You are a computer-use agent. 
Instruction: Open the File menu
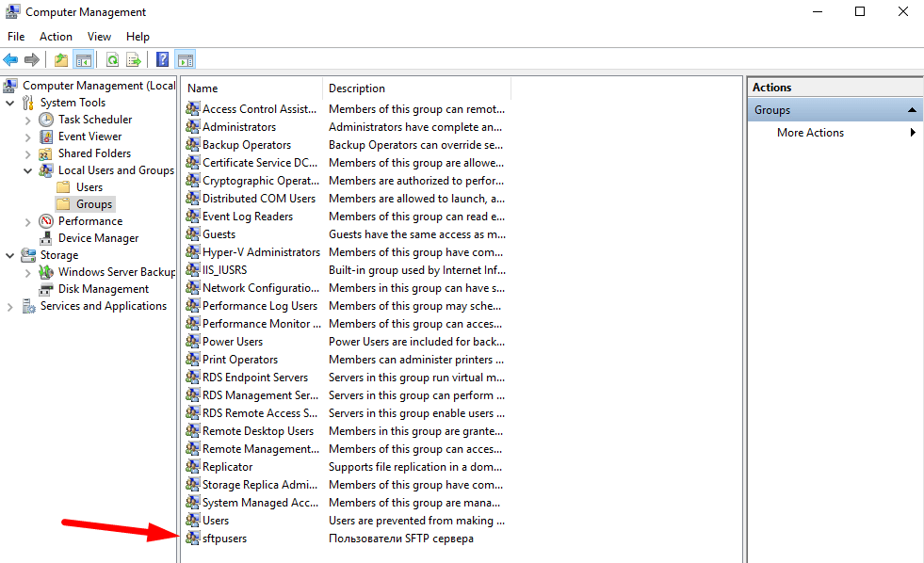point(16,37)
